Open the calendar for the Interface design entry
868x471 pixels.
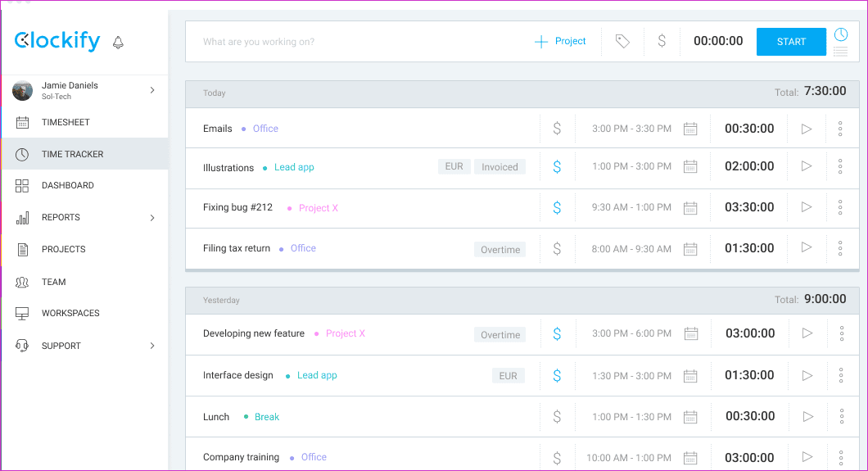point(690,376)
